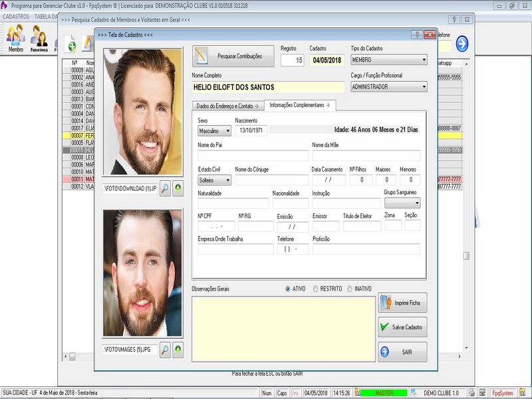Open the Estado Civil dropdown showing Solteiro
The height and width of the screenshot is (399, 532).
(x=214, y=180)
